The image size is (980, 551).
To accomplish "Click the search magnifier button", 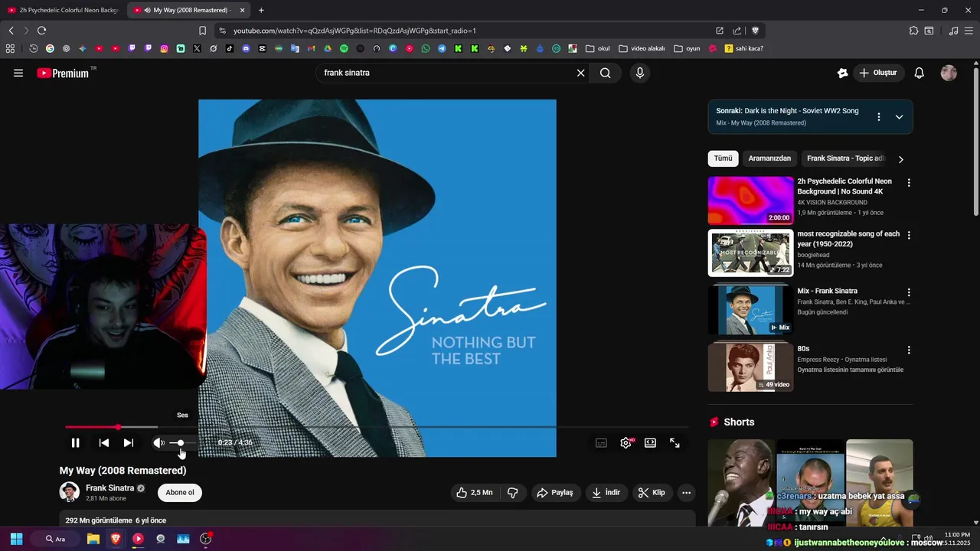I will (606, 73).
